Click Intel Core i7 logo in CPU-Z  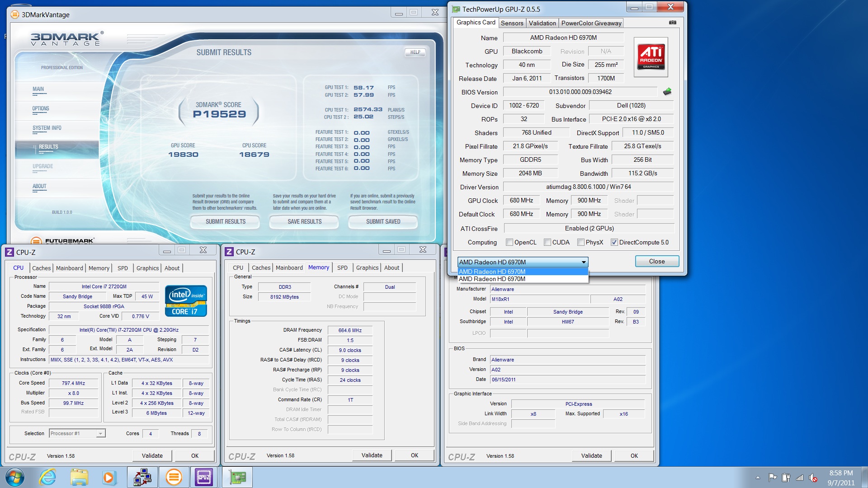click(x=186, y=300)
